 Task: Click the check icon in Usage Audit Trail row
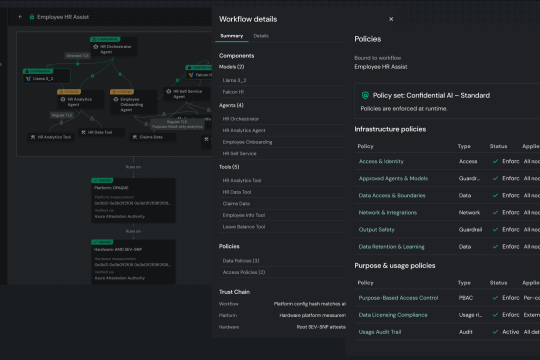pyautogui.click(x=495, y=332)
